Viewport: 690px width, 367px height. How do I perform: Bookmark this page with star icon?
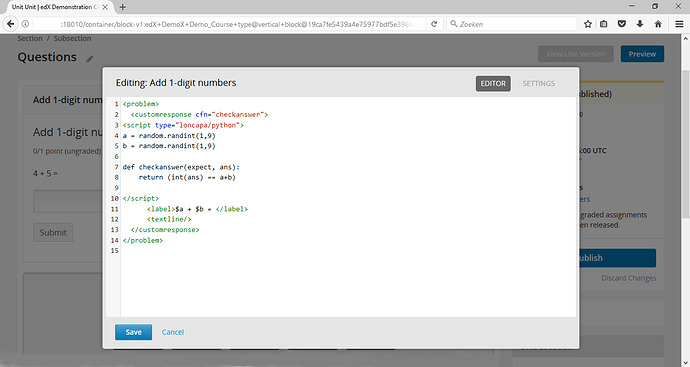587,24
